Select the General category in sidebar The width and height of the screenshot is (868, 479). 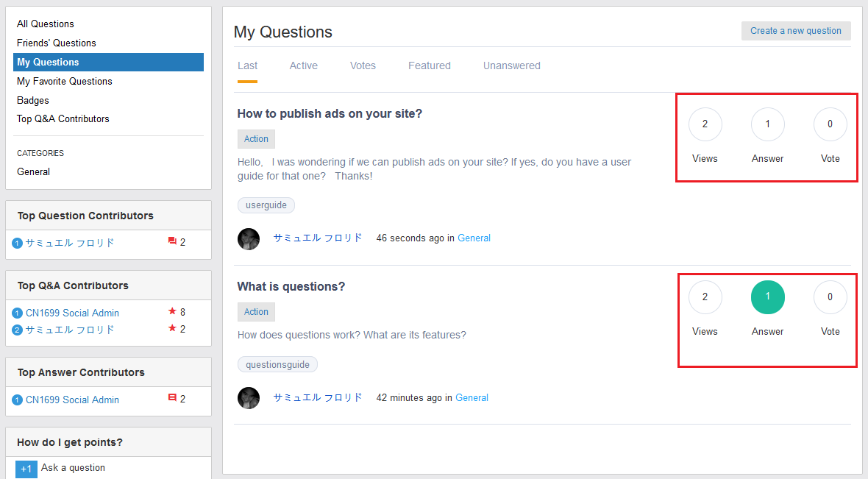click(34, 172)
